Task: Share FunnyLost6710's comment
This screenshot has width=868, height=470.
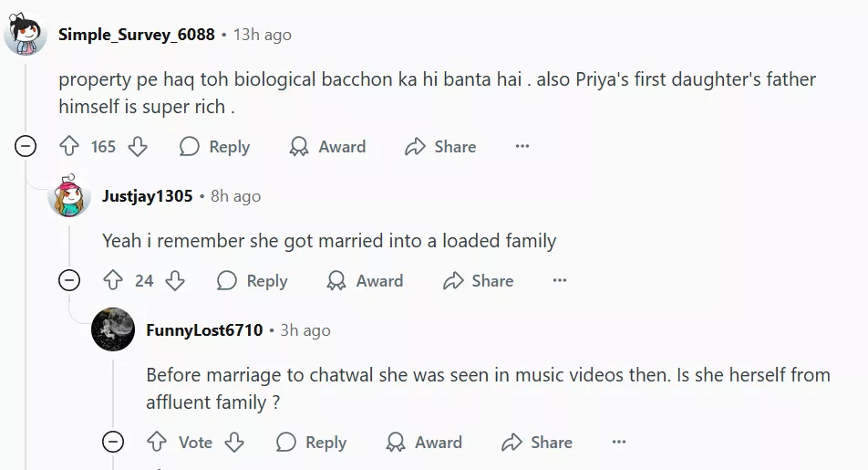Action: point(537,443)
